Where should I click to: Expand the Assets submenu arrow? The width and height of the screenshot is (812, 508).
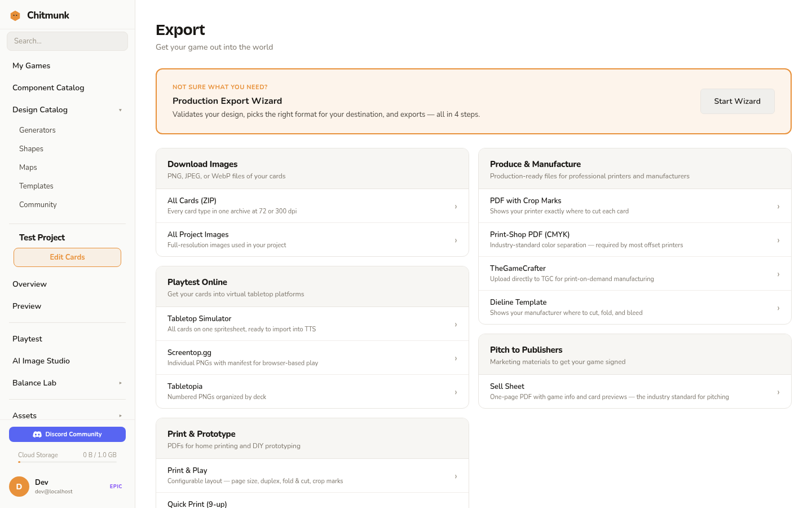120,416
